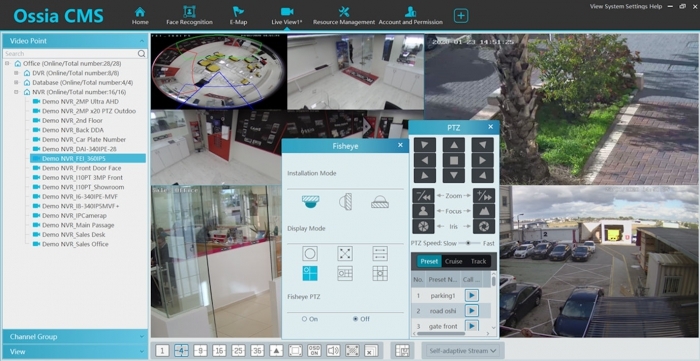Screen dimensions: 700x361
Task: Open the Face Recognition module
Action: (189, 16)
